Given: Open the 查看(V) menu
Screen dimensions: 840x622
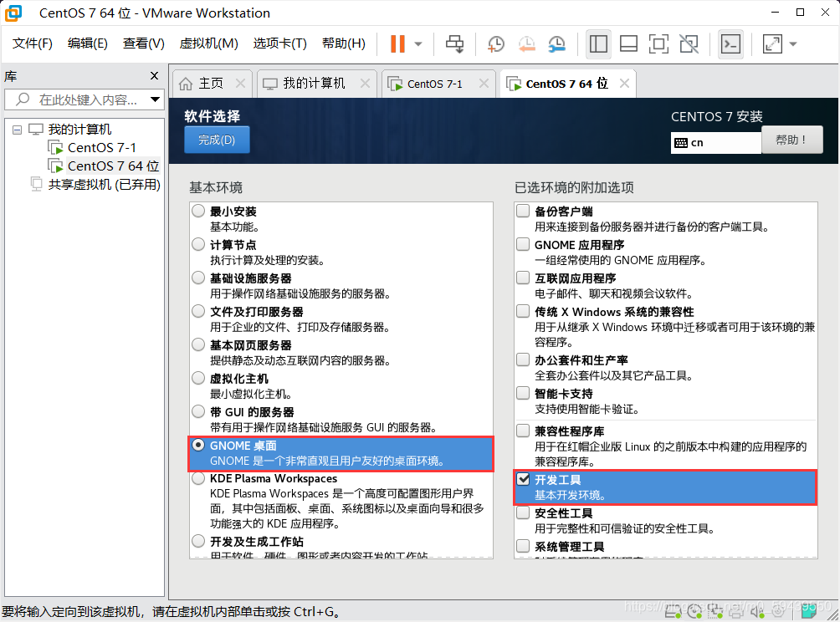Looking at the screenshot, I should coord(144,43).
